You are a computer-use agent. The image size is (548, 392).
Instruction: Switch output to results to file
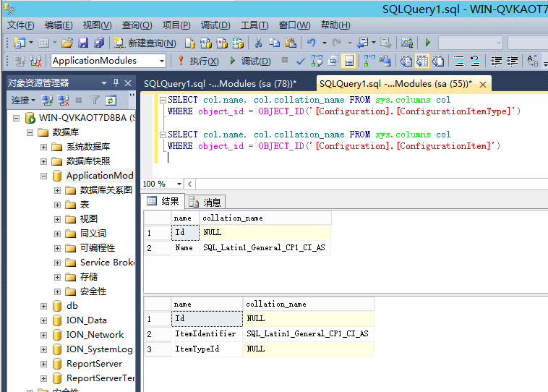click(x=438, y=61)
